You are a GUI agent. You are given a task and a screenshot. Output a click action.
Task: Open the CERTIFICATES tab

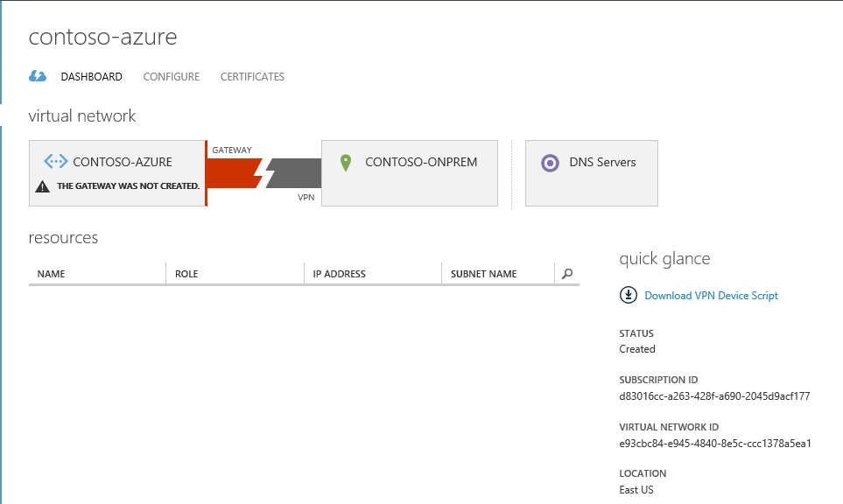pos(252,77)
